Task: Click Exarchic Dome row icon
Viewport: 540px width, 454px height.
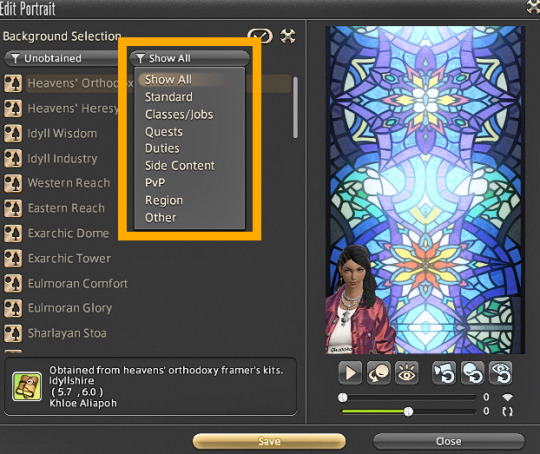Action: (13, 233)
